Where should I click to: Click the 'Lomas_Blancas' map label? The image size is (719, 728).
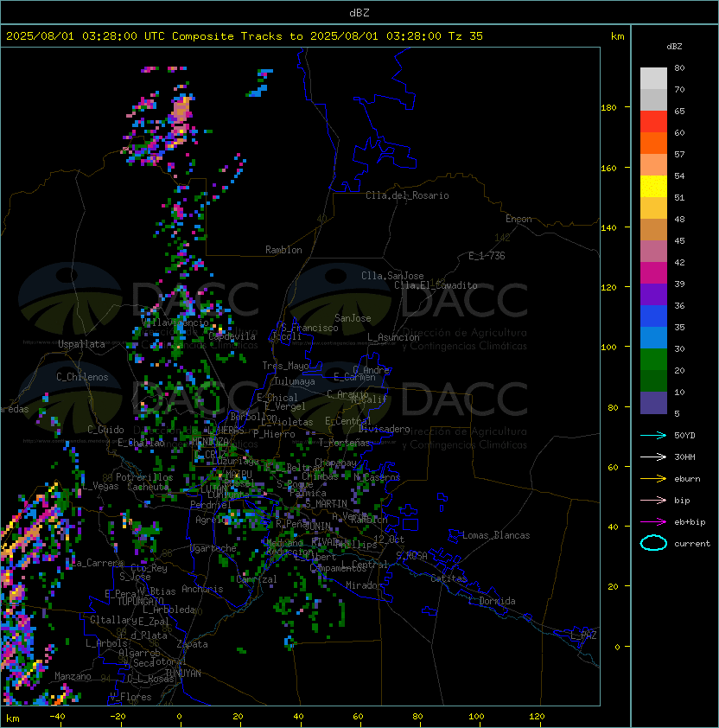pos(496,535)
